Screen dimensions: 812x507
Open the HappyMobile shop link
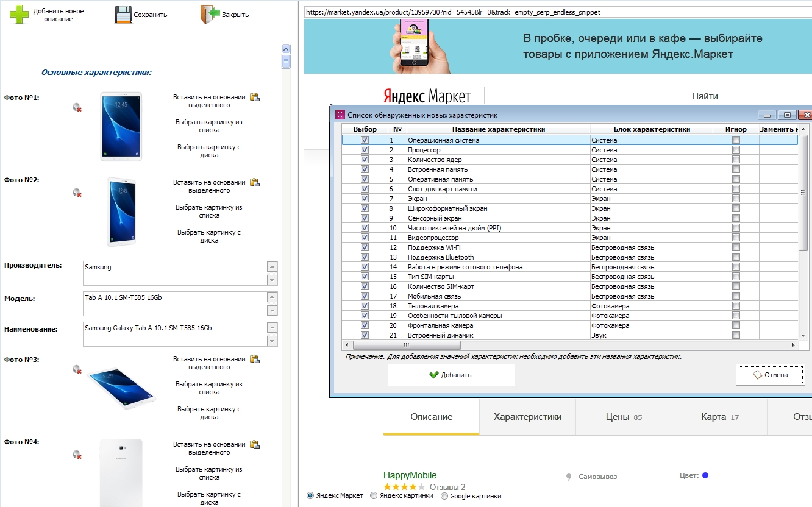[x=410, y=475]
